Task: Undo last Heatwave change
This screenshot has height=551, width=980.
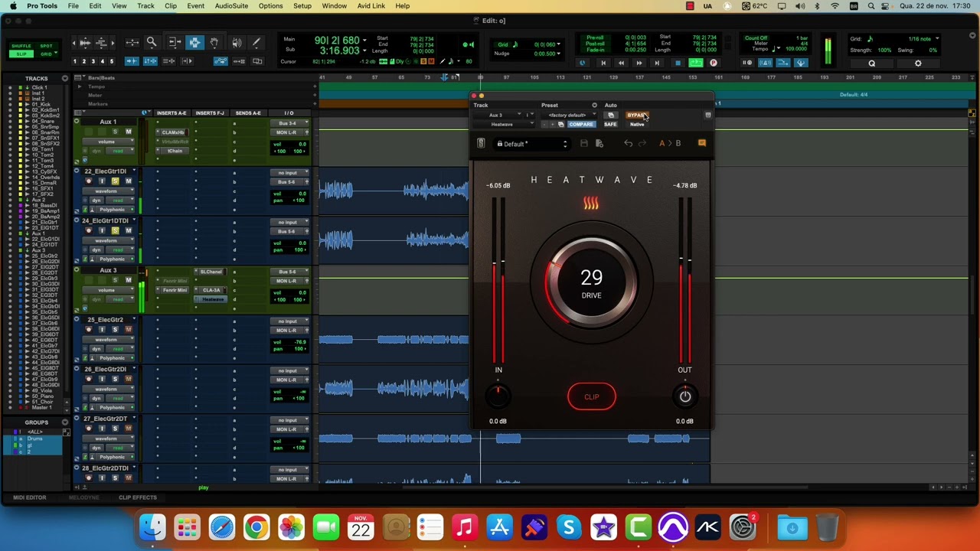Action: click(x=628, y=144)
